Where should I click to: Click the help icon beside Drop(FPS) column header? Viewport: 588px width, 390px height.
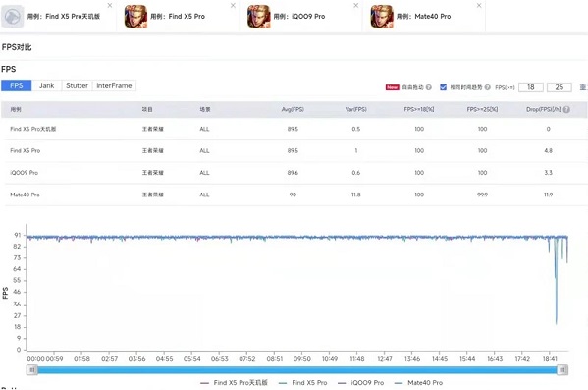point(566,109)
